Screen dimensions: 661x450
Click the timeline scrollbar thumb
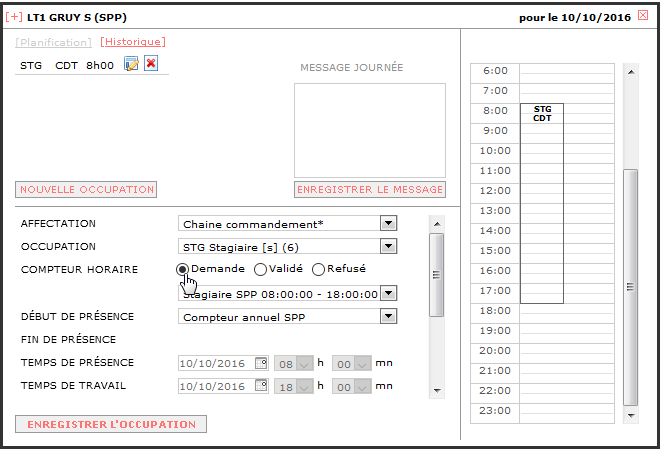tap(630, 287)
